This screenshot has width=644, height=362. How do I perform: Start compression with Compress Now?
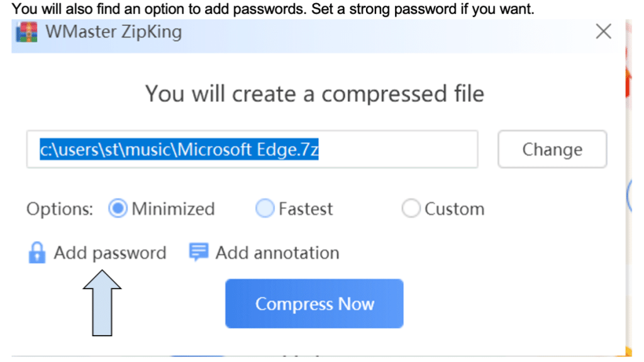point(314,304)
